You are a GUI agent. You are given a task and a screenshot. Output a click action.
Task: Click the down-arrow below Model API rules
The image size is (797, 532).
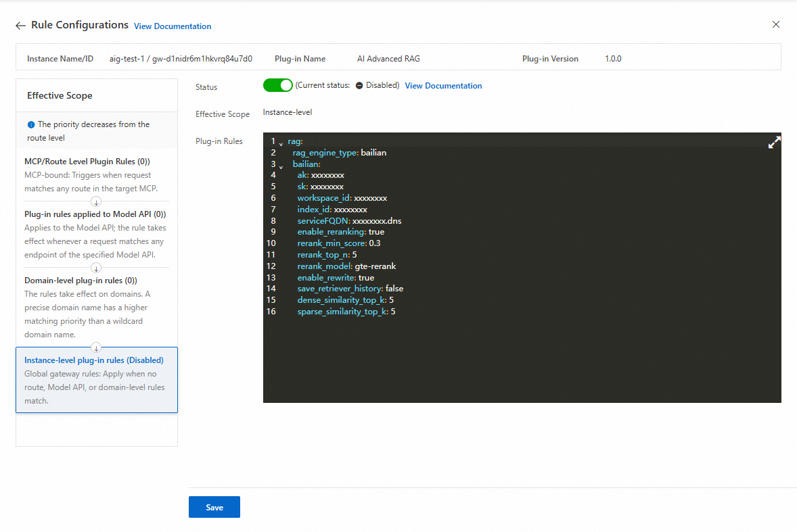pyautogui.click(x=96, y=268)
